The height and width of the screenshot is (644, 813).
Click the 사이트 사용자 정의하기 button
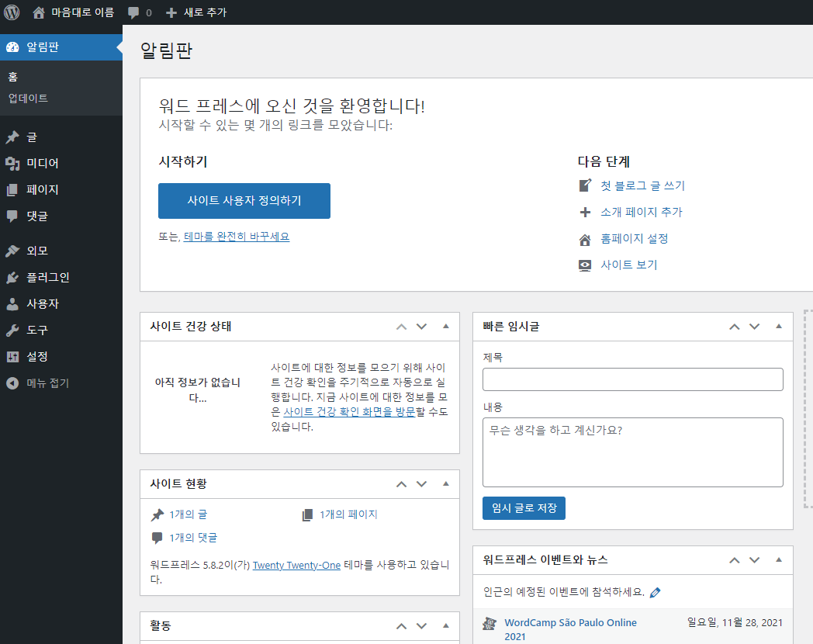click(244, 201)
